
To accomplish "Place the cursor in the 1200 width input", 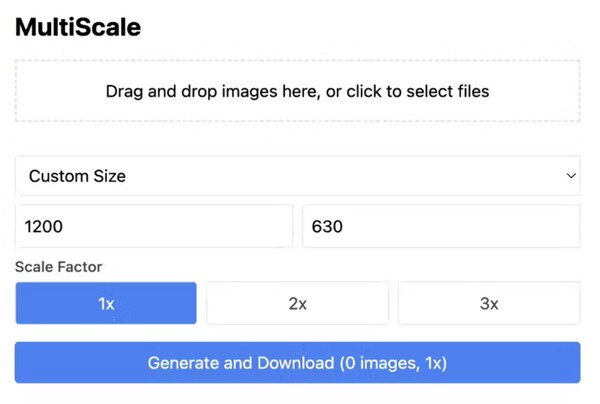I will pos(154,227).
